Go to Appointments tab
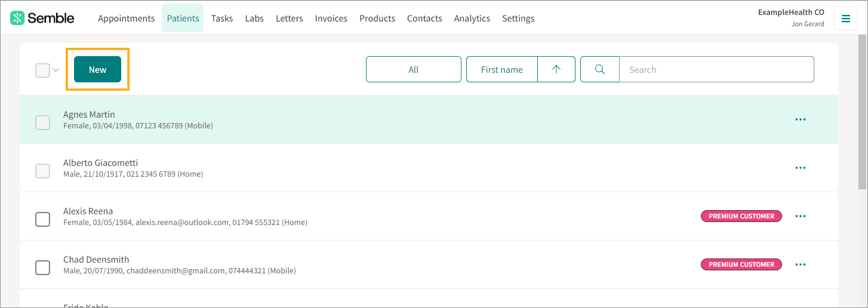This screenshot has height=308, width=868. 127,18
